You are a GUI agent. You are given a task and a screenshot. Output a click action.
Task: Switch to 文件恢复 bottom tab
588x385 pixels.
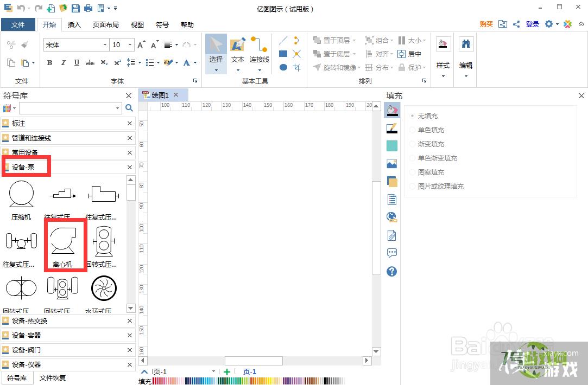[53, 378]
